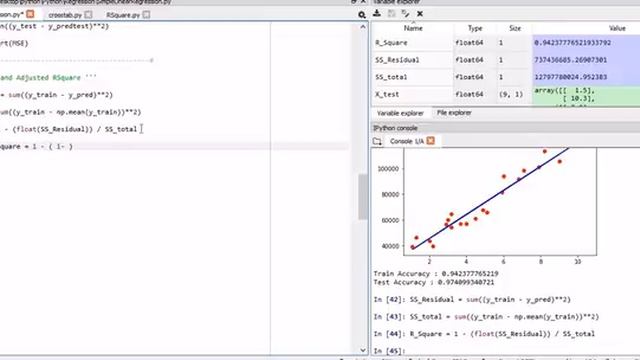Sort variables by Value column header
The height and width of the screenshot is (360, 640).
click(x=617, y=28)
